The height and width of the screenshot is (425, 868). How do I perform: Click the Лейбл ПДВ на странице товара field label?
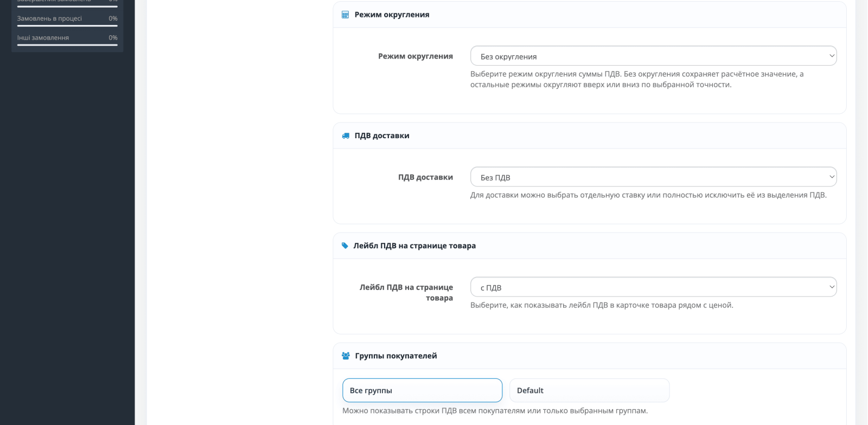[x=406, y=293]
